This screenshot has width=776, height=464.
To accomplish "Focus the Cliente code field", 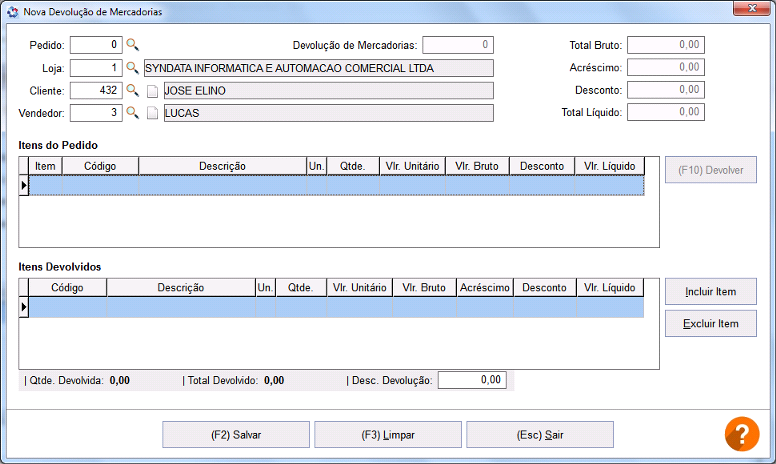I will tap(96, 91).
